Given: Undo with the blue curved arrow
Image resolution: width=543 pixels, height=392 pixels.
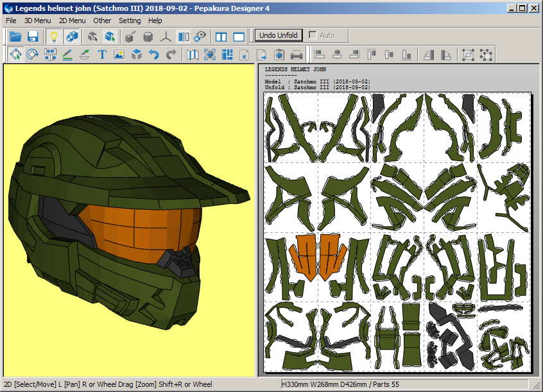Looking at the screenshot, I should click(154, 55).
